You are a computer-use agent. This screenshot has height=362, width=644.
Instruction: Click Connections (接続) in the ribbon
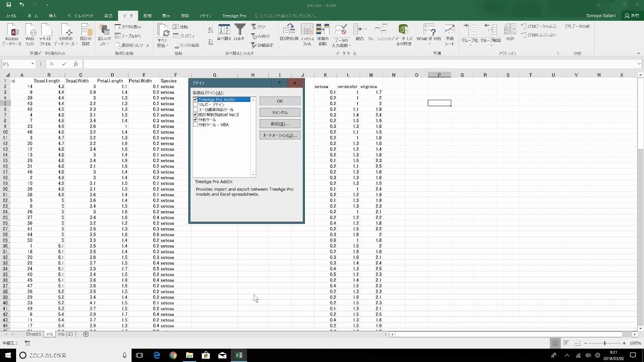(x=181, y=27)
